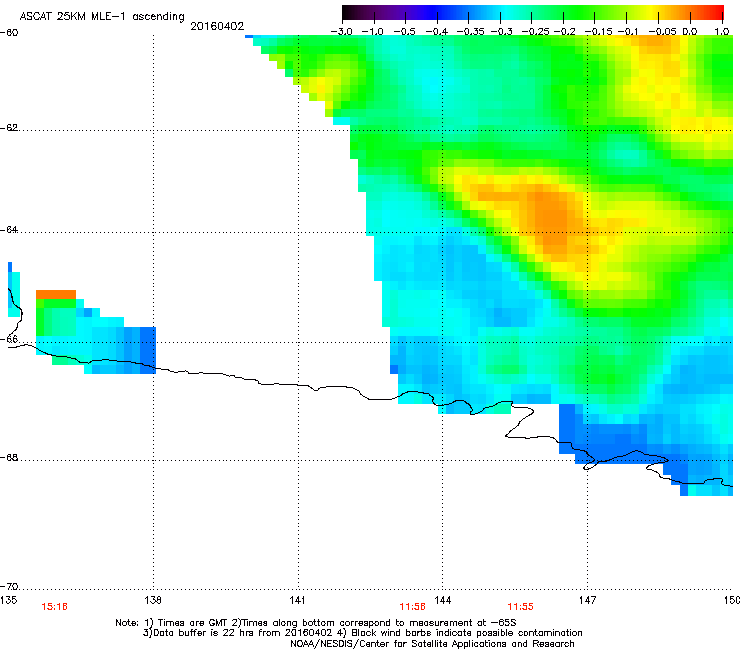Image resolution: width=740 pixels, height=650 pixels.
Task: Click the '-1.0' color scale label
Action: pyautogui.click(x=372, y=32)
